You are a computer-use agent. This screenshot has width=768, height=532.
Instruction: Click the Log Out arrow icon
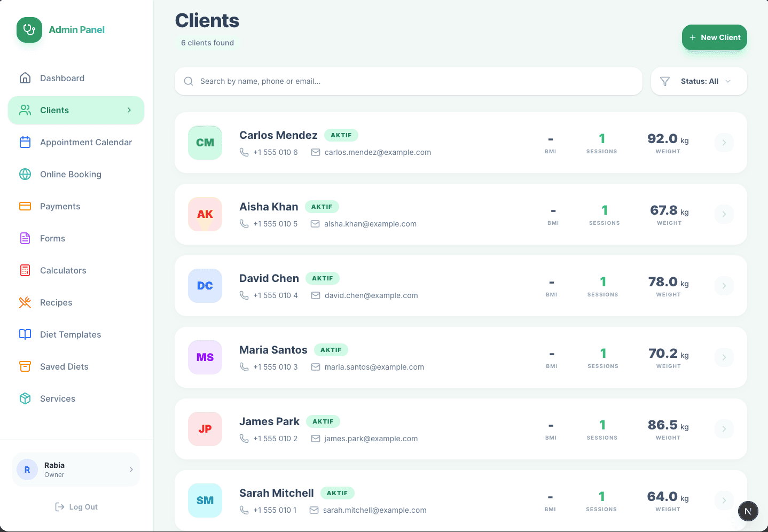click(x=60, y=507)
